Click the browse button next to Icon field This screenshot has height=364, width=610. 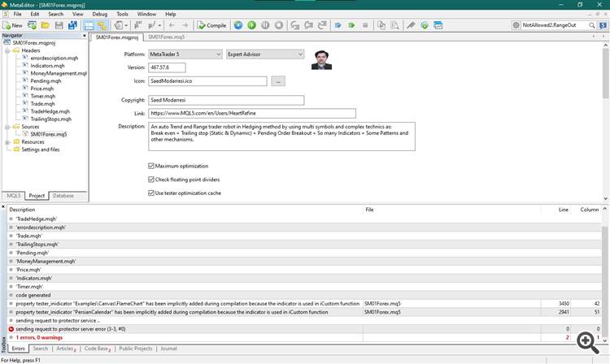(x=278, y=81)
